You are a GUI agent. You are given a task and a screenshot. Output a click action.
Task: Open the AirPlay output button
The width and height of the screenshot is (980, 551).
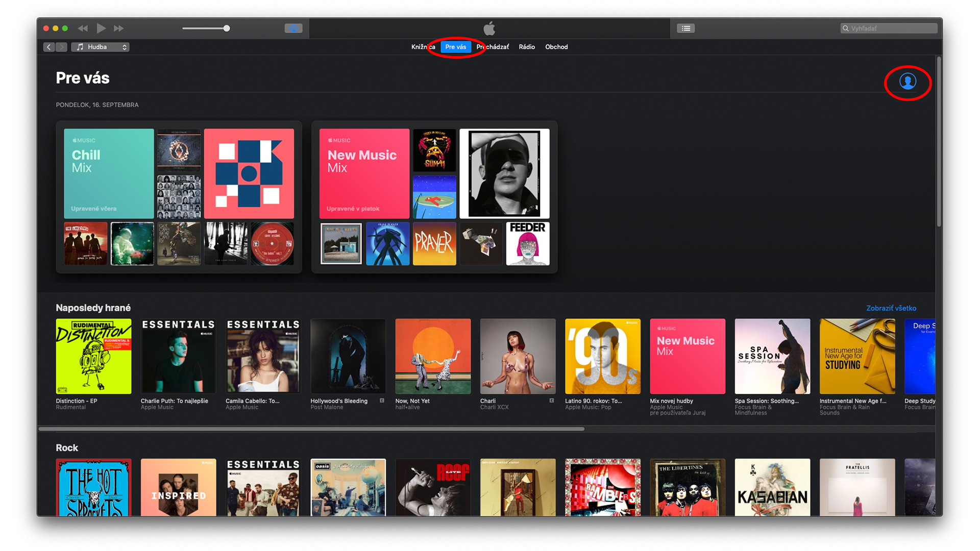click(293, 29)
